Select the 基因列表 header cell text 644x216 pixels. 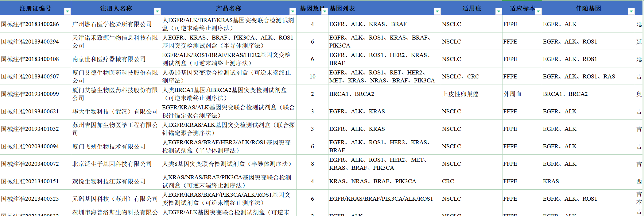[342, 8]
